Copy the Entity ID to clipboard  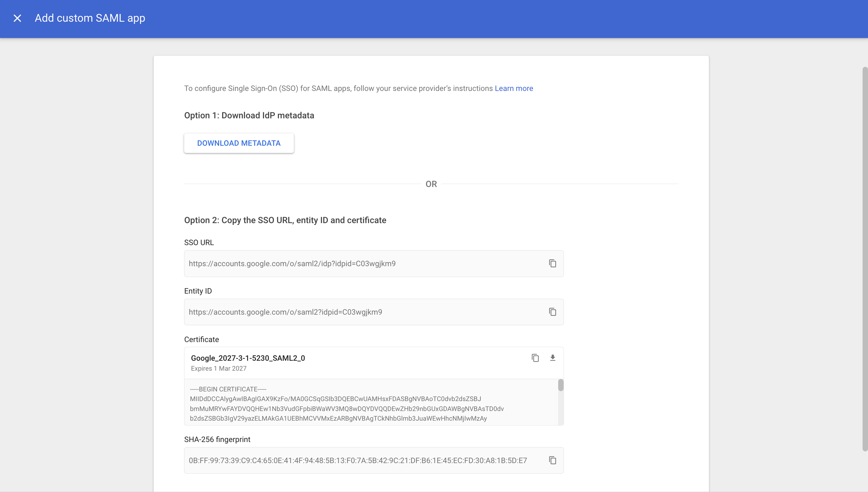tap(552, 312)
